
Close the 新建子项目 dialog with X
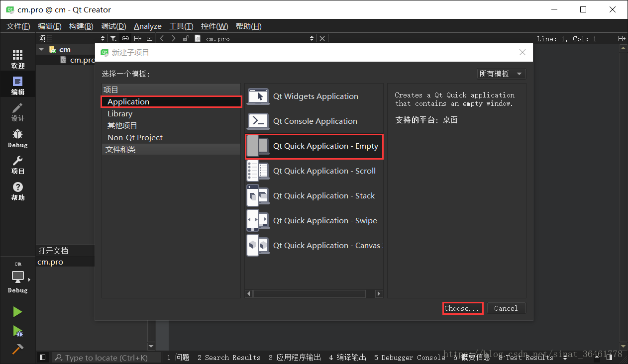tap(522, 52)
